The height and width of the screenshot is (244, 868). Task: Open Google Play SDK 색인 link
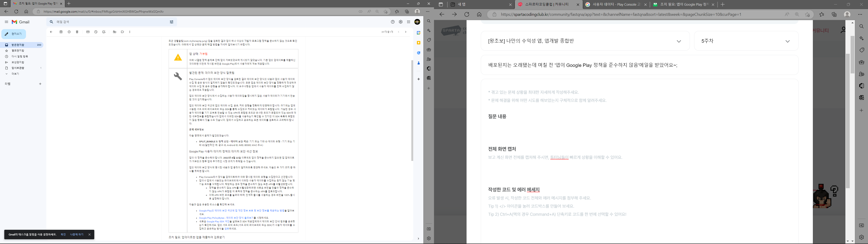218,221
